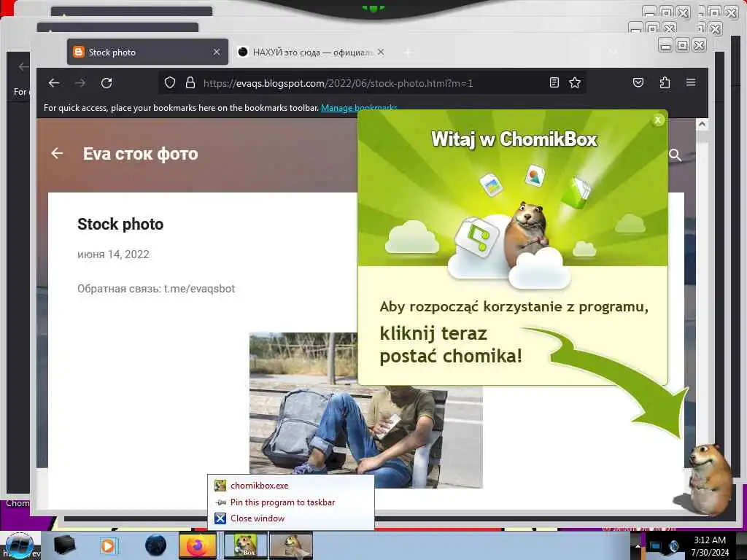Open Firefox application menu
Viewport: 747px width, 560px height.
click(691, 83)
